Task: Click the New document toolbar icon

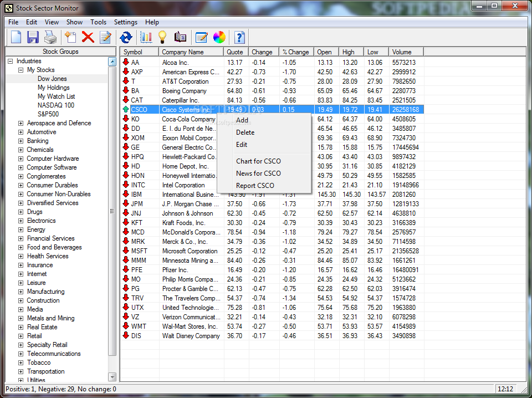Action: pyautogui.click(x=16, y=37)
